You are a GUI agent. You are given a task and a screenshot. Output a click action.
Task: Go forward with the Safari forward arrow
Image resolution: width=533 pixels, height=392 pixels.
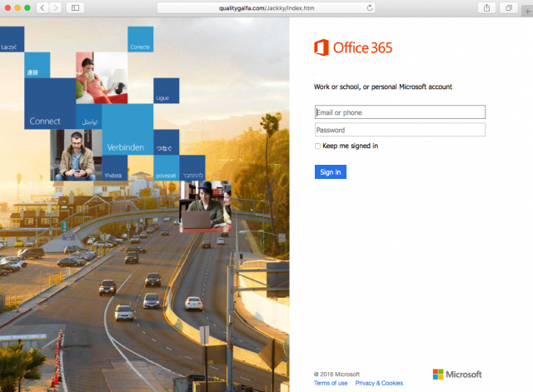(x=56, y=7)
